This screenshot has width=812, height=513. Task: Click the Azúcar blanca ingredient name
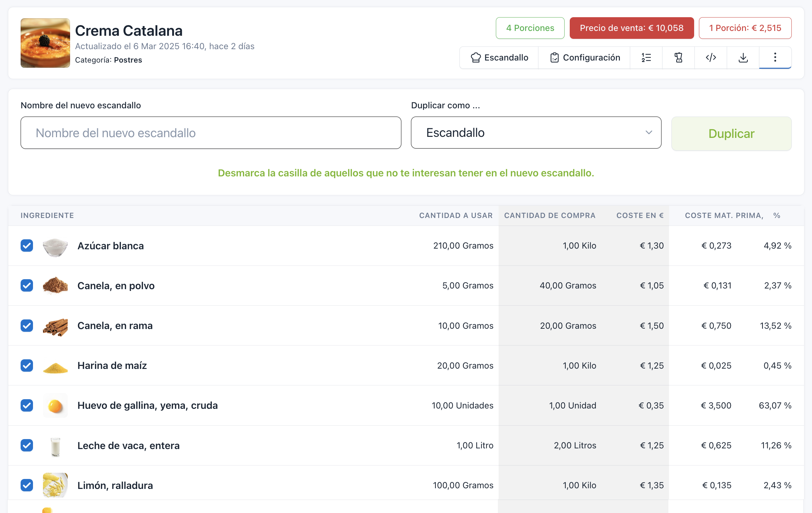(111, 246)
